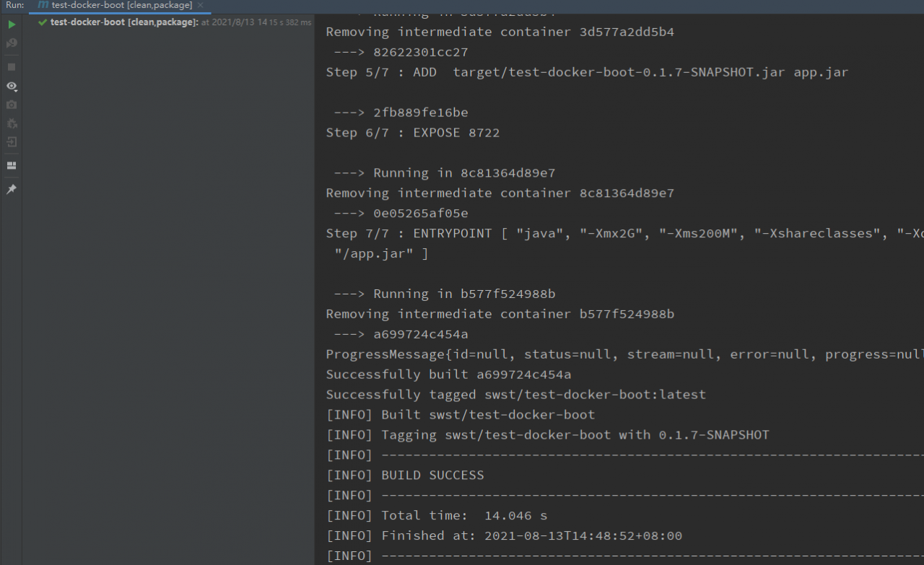Click the green success checkmark in tree
The width and height of the screenshot is (924, 565).
click(43, 22)
